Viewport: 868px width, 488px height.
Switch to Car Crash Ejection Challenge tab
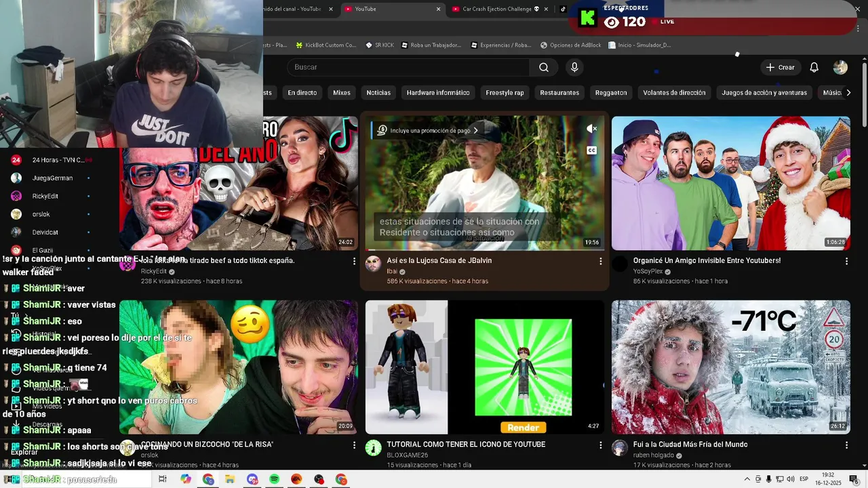tap(498, 9)
